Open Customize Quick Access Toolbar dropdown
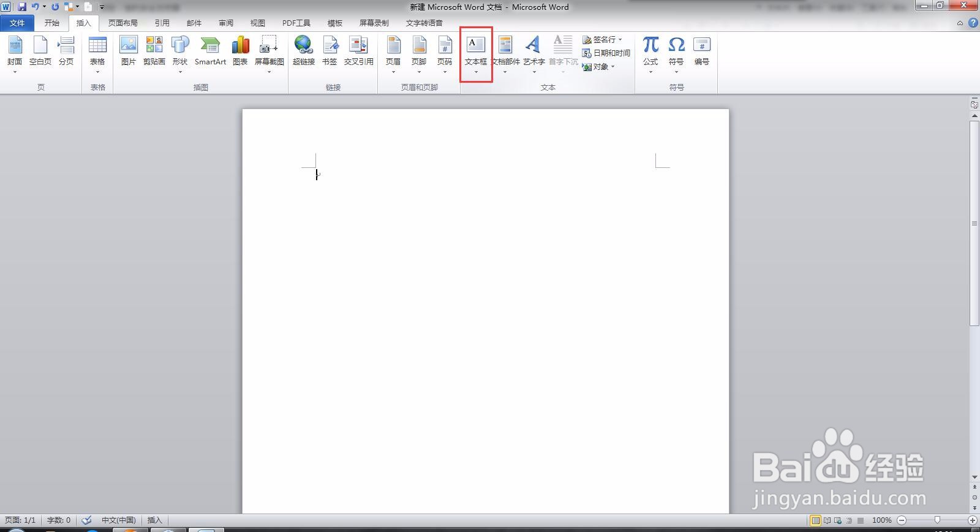The width and height of the screenshot is (980, 532). (102, 7)
